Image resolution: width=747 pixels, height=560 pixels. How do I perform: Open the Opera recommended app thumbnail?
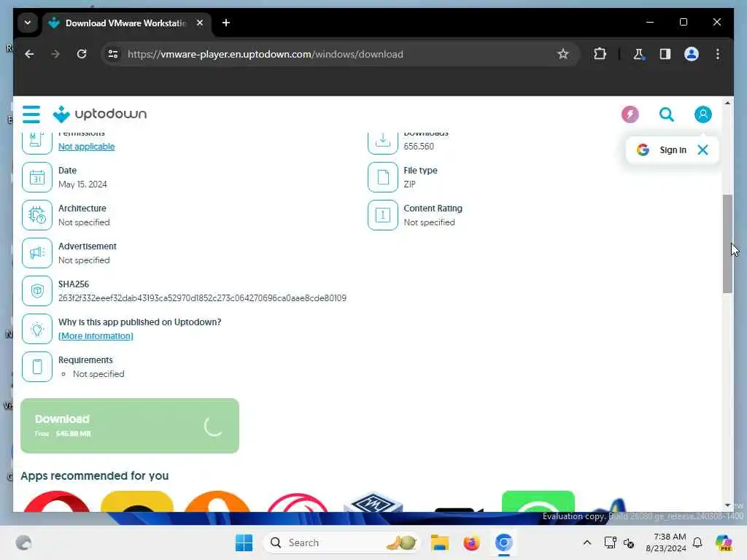tap(57, 502)
